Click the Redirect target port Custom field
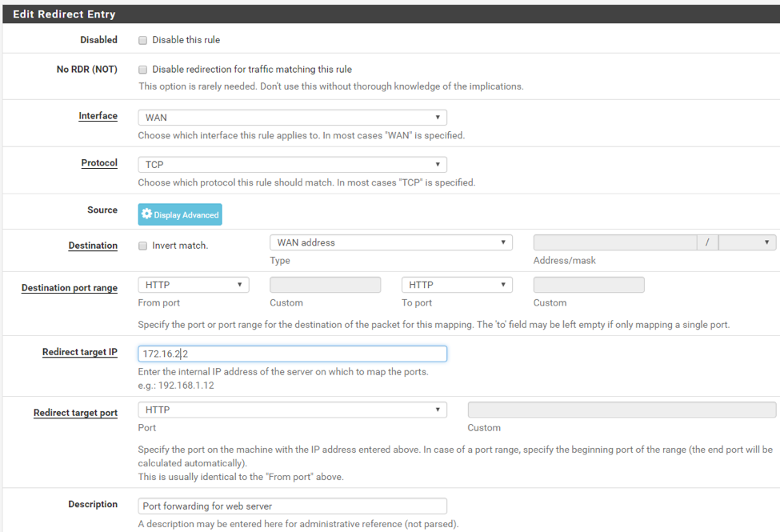 [622, 410]
